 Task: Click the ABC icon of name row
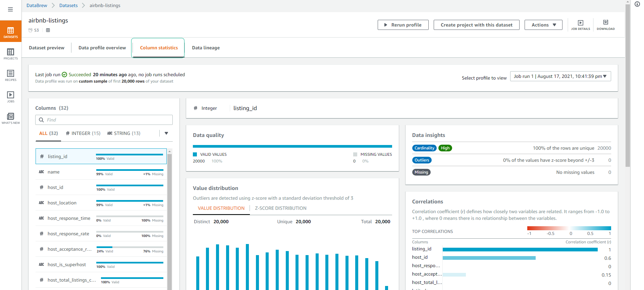point(42,172)
